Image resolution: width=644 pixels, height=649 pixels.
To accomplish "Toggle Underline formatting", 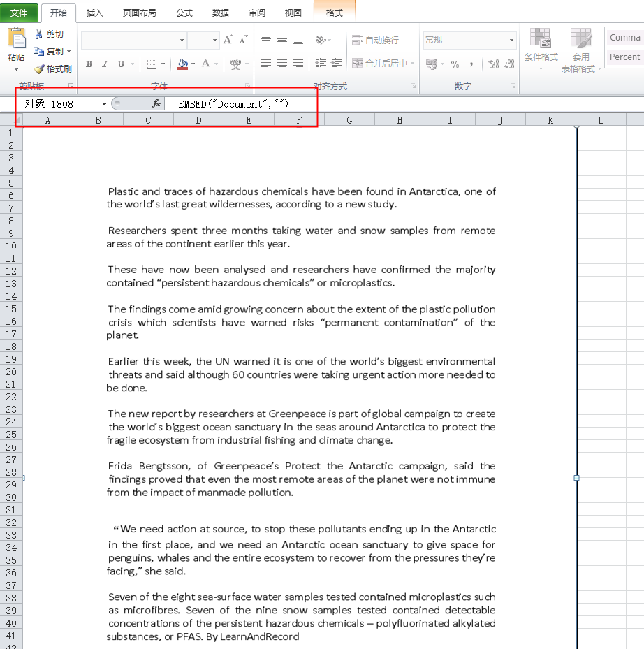I will click(x=121, y=64).
